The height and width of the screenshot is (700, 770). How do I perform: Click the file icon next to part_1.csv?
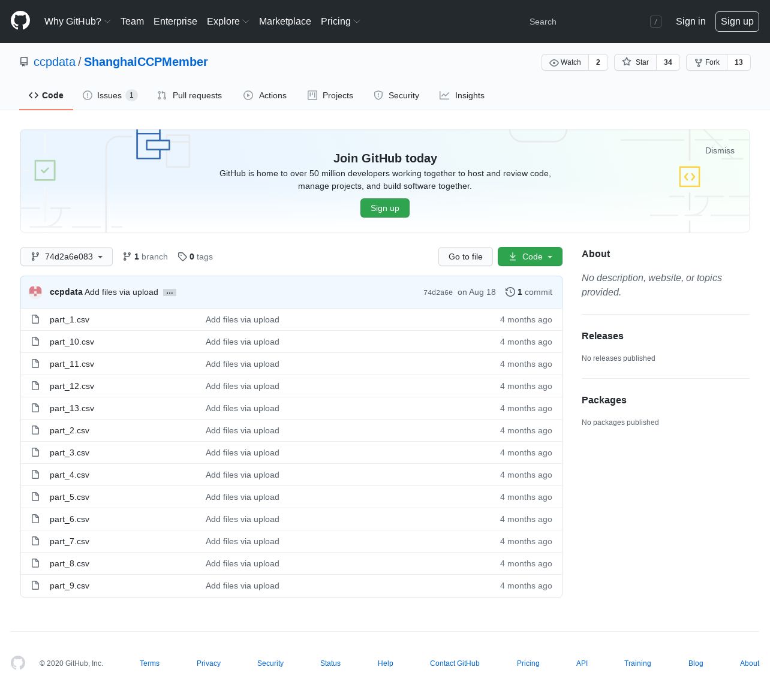tap(35, 319)
